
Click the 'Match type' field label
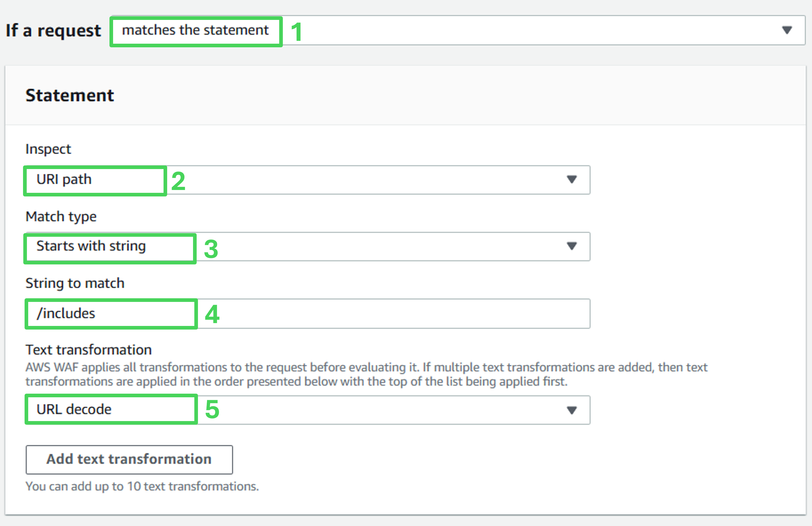pos(61,216)
